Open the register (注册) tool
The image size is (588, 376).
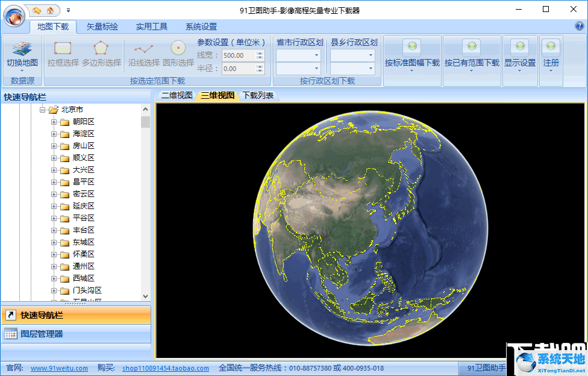(551, 55)
